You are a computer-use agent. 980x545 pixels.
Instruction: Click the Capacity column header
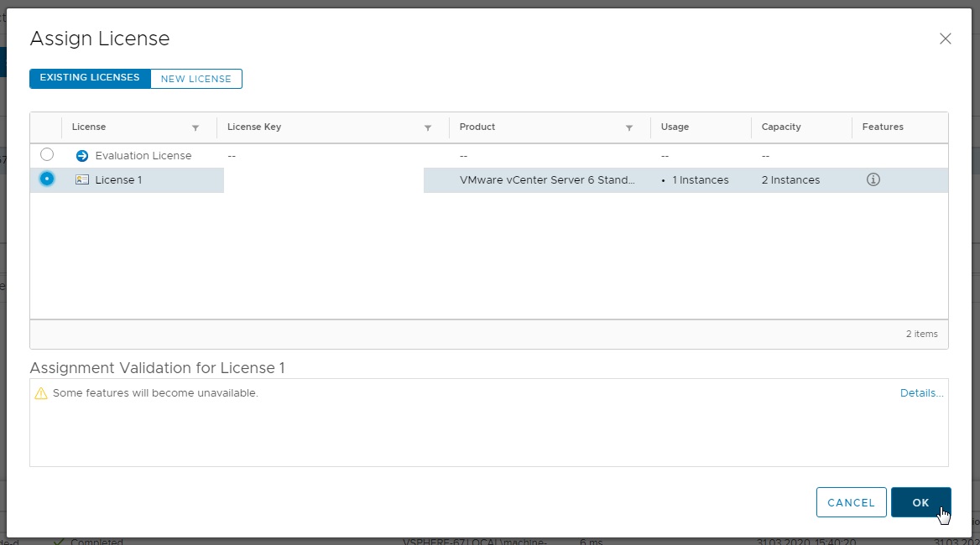click(781, 127)
